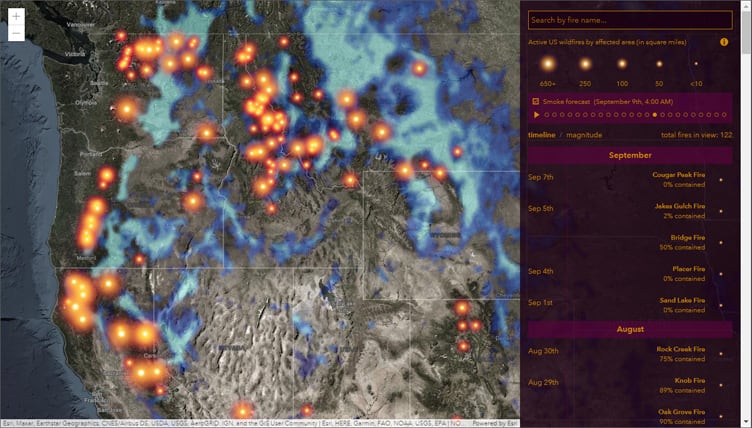The height and width of the screenshot is (428, 752).
Task: Click the Sep 5th date label
Action: (540, 208)
